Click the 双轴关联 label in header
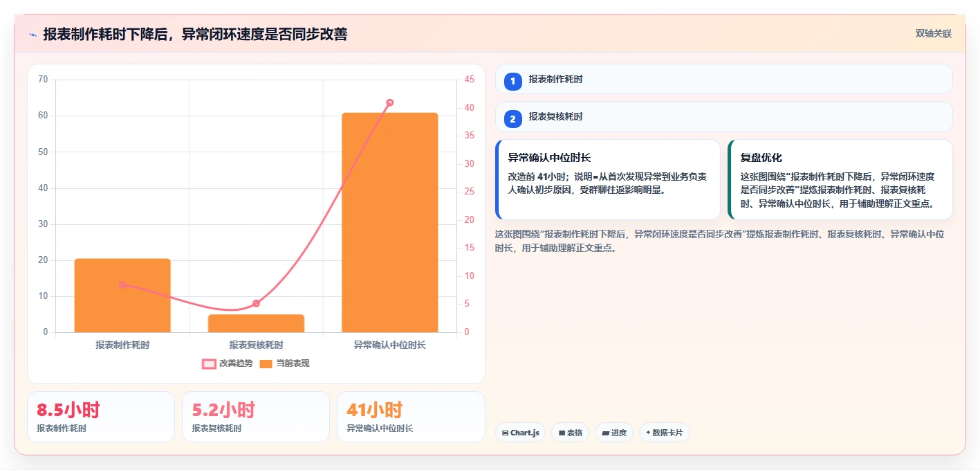 point(934,33)
